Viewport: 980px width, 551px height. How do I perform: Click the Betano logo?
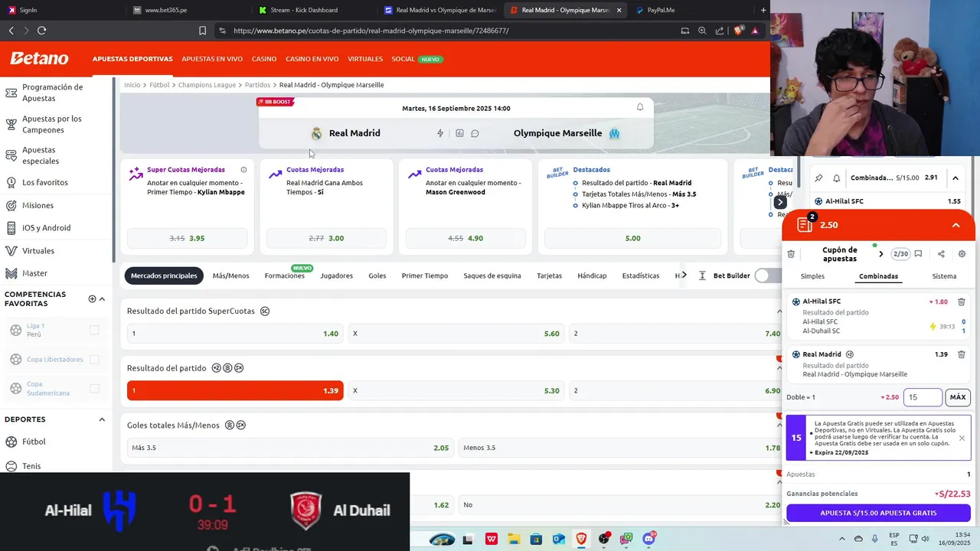(39, 59)
